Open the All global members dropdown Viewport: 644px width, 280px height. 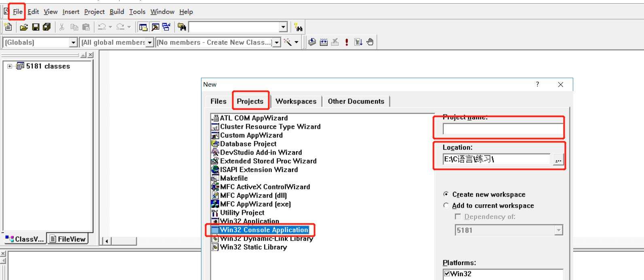(150, 42)
